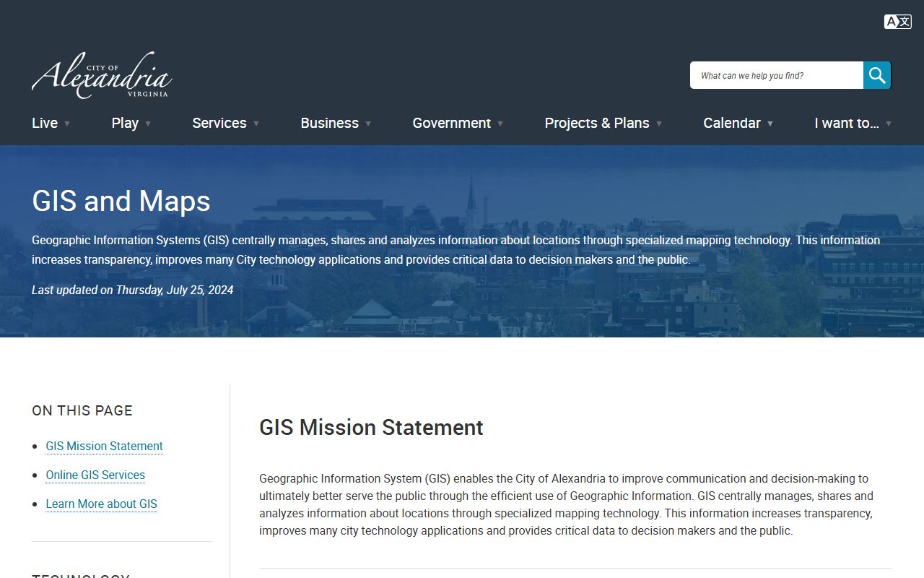The height and width of the screenshot is (578, 924).
Task: Expand the arrow next to Projects & Plans
Action: point(659,124)
